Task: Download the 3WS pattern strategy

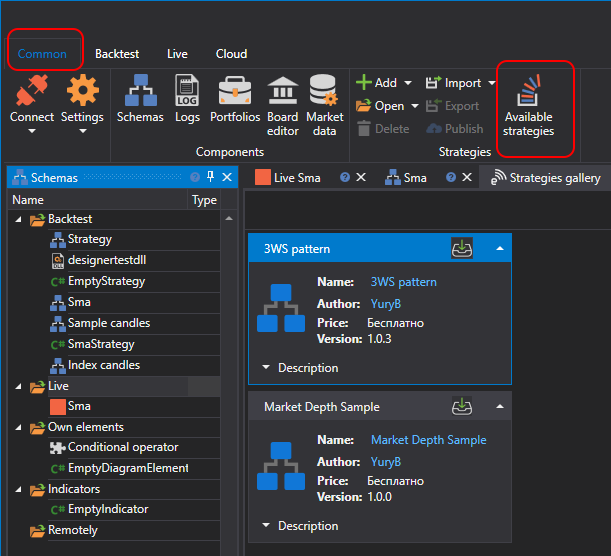Action: coord(462,248)
